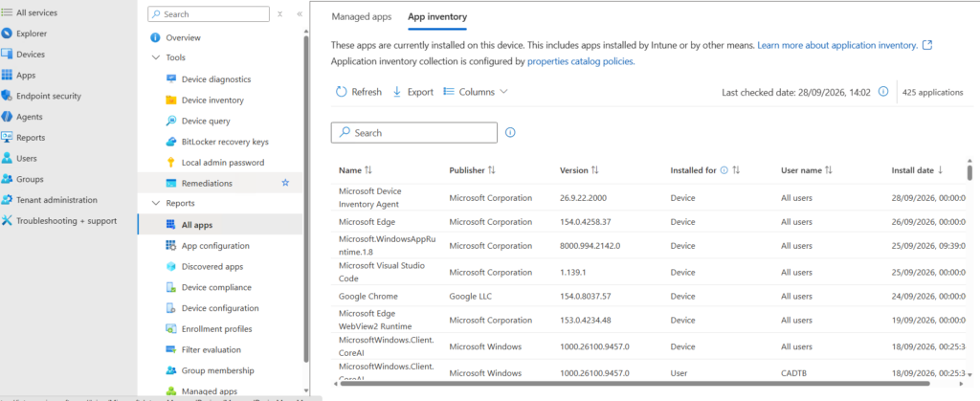Open the All services icon
The height and width of the screenshot is (401, 980).
coord(7,12)
